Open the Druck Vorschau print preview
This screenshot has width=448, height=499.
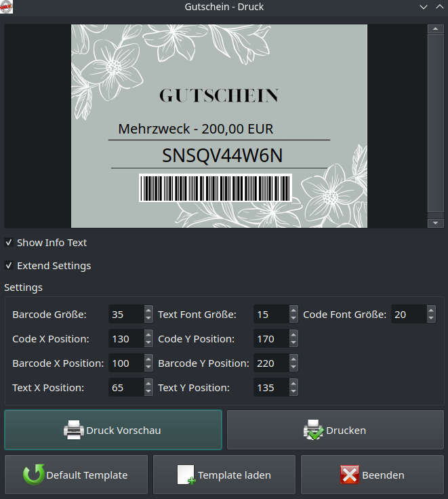coord(113,430)
